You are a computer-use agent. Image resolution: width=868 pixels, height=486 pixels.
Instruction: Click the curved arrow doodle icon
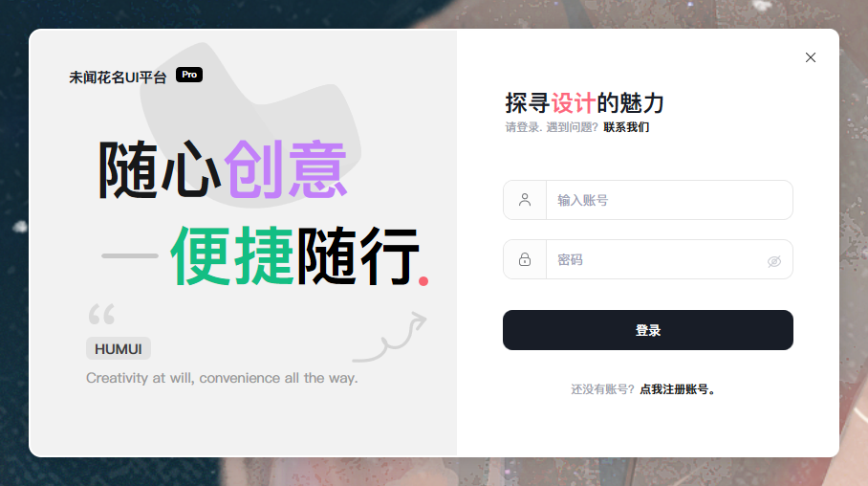(390, 337)
